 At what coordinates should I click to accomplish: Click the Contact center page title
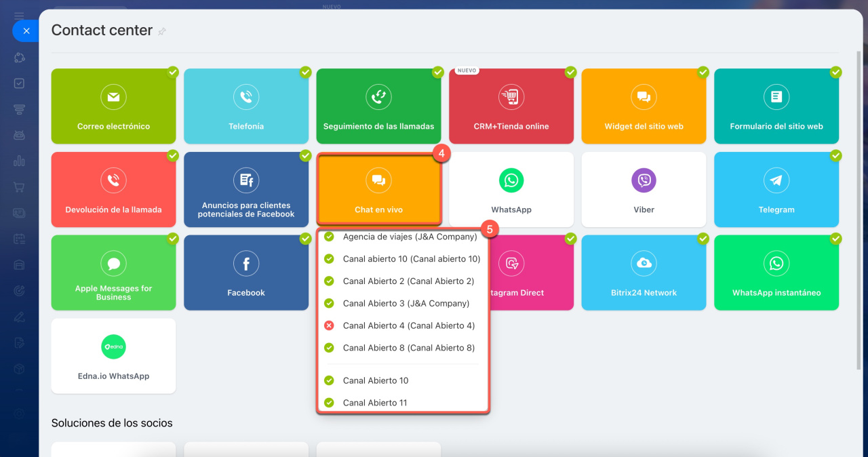tap(102, 31)
